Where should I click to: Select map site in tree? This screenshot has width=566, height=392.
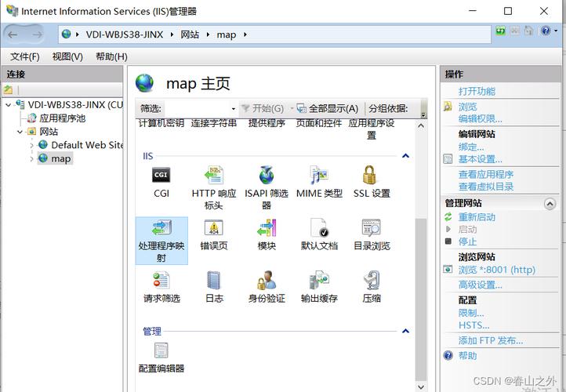[x=61, y=158]
